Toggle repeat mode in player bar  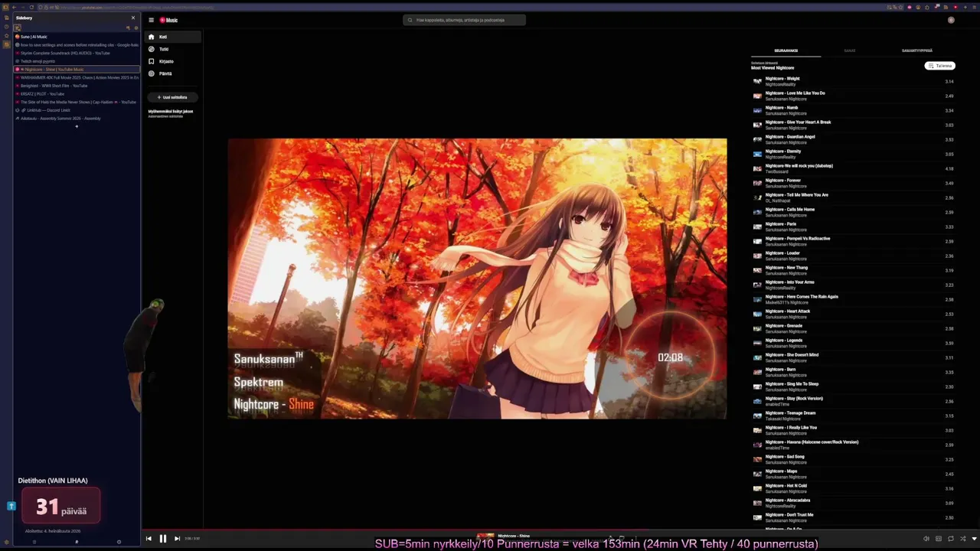pyautogui.click(x=951, y=539)
